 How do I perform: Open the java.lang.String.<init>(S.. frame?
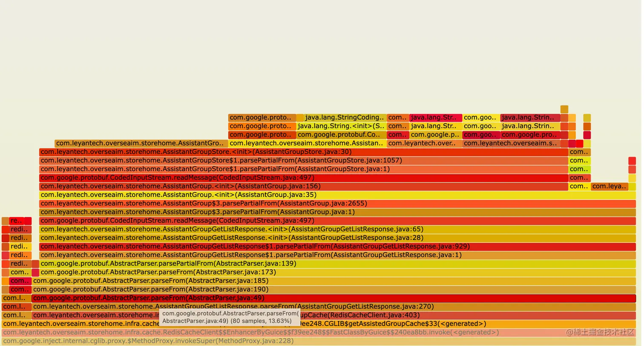tap(341, 126)
